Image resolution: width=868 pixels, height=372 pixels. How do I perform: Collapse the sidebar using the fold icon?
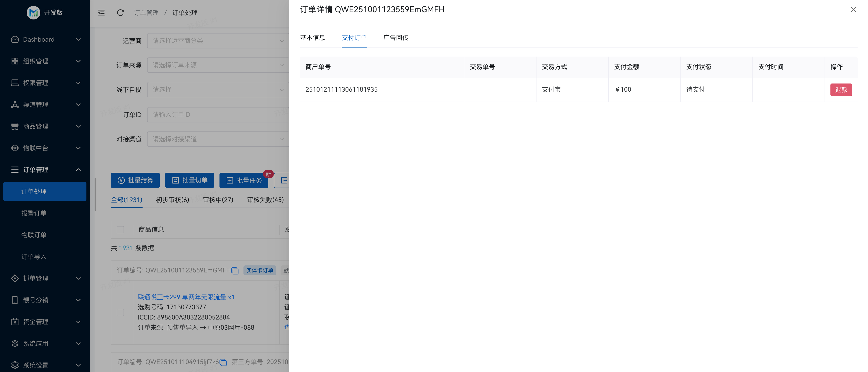coord(101,12)
